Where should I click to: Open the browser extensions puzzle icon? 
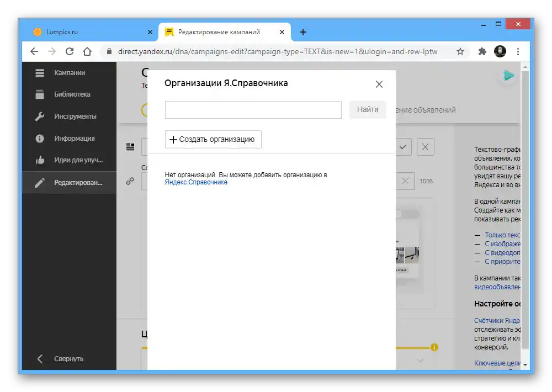coord(482,52)
